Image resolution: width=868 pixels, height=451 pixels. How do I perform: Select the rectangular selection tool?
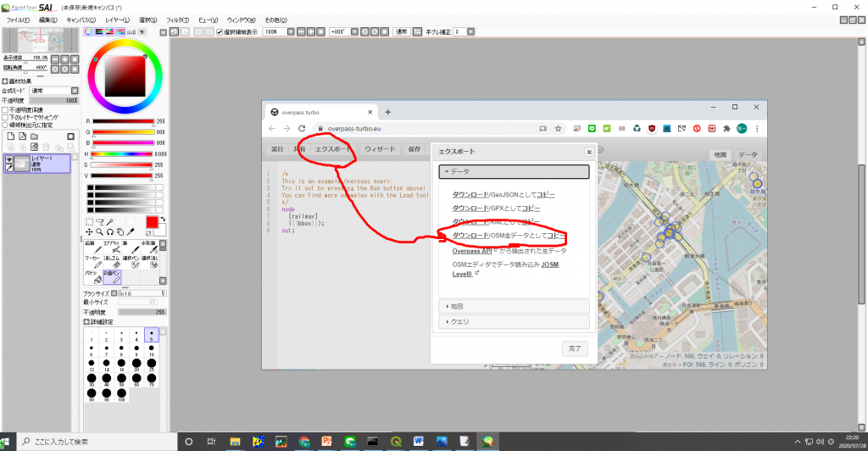(90, 222)
